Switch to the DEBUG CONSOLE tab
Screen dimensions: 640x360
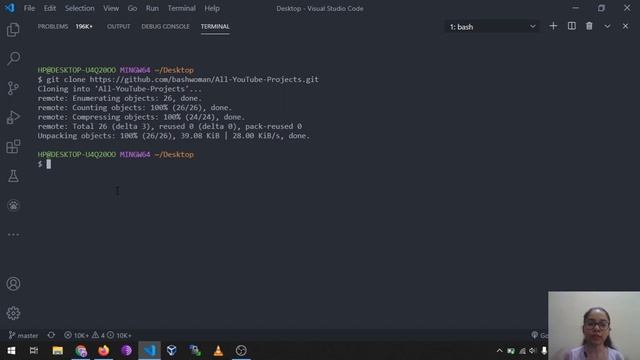click(165, 27)
